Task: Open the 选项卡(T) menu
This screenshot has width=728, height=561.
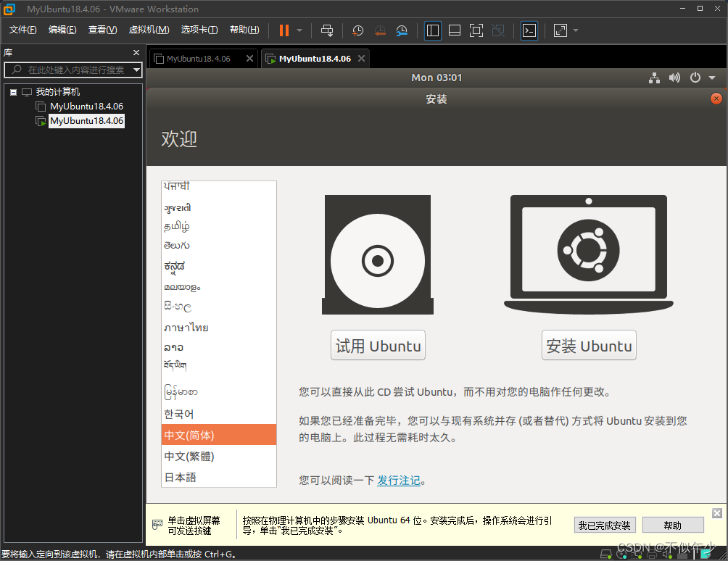Action: click(199, 30)
